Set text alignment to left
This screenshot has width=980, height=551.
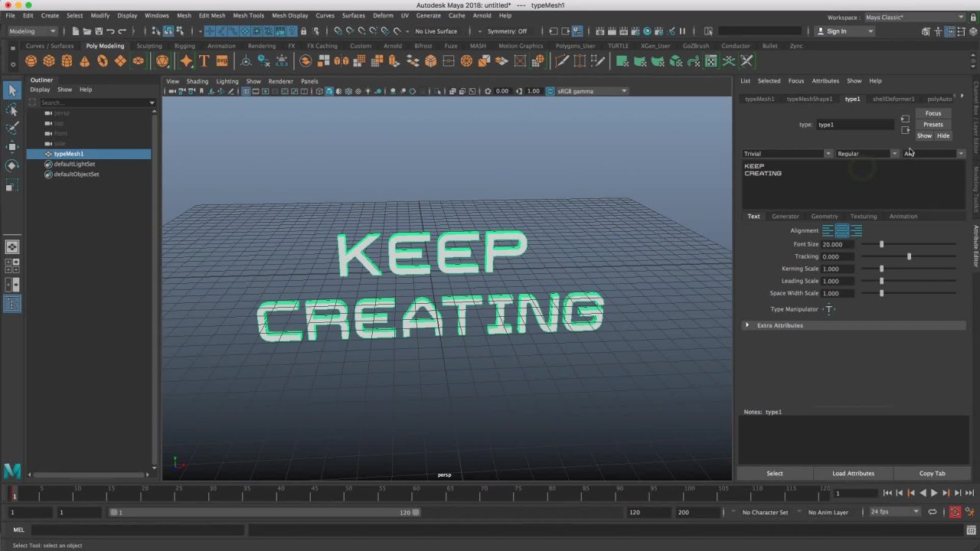tap(828, 230)
